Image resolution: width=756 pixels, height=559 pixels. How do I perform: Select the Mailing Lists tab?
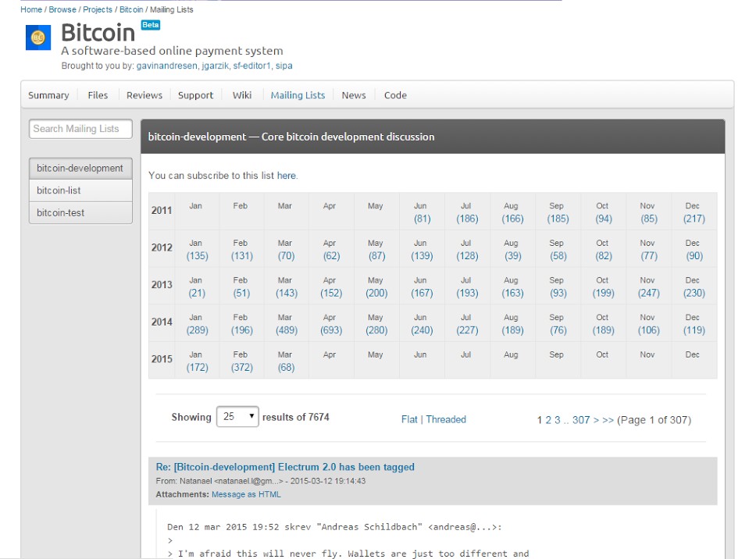[298, 95]
